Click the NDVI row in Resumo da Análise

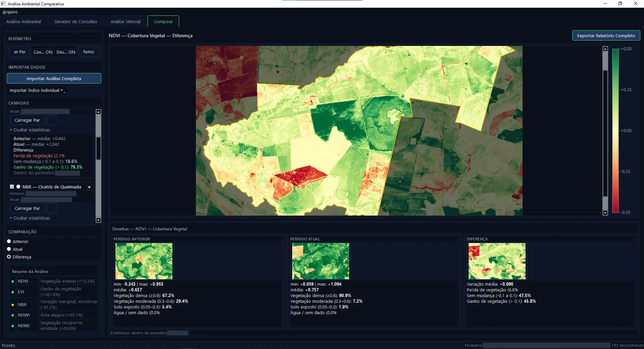[54, 281]
